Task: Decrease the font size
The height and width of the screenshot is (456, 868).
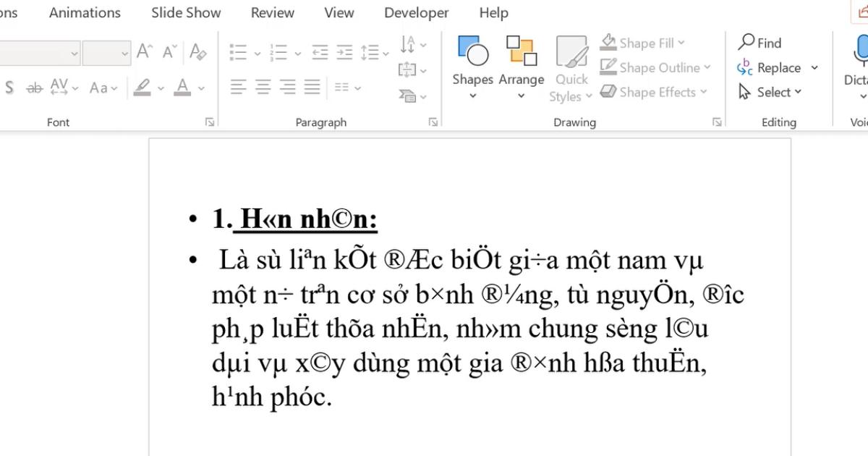Action: [x=170, y=52]
